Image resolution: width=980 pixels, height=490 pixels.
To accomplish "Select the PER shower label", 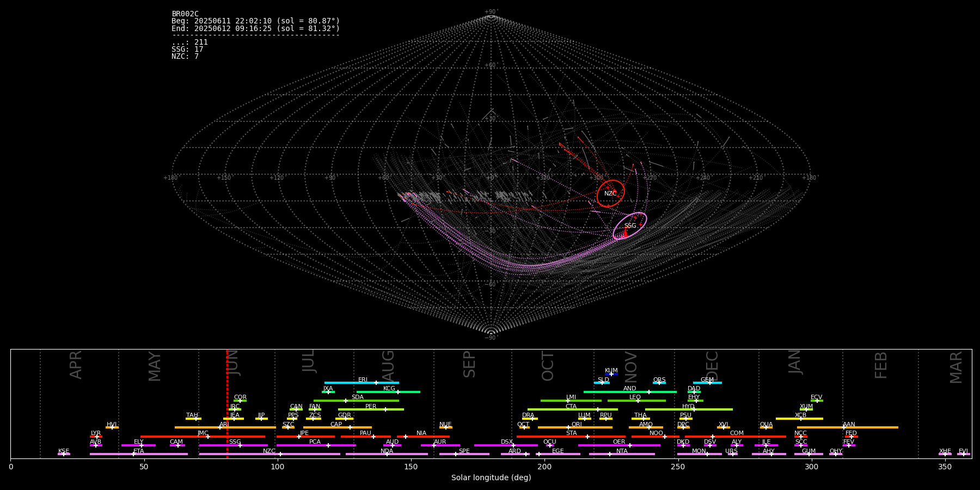I will [371, 407].
